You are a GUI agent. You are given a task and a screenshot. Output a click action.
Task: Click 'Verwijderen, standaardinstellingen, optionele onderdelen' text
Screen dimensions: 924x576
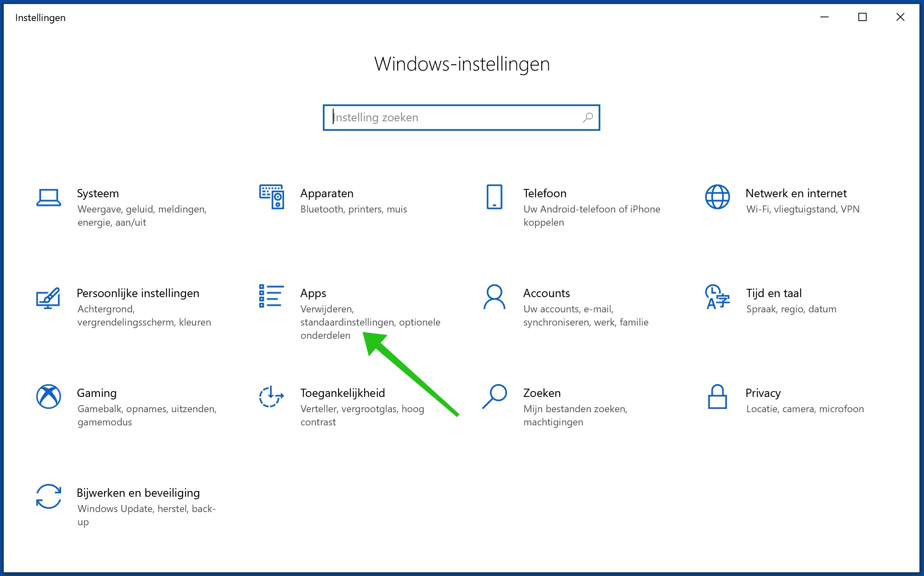point(370,322)
